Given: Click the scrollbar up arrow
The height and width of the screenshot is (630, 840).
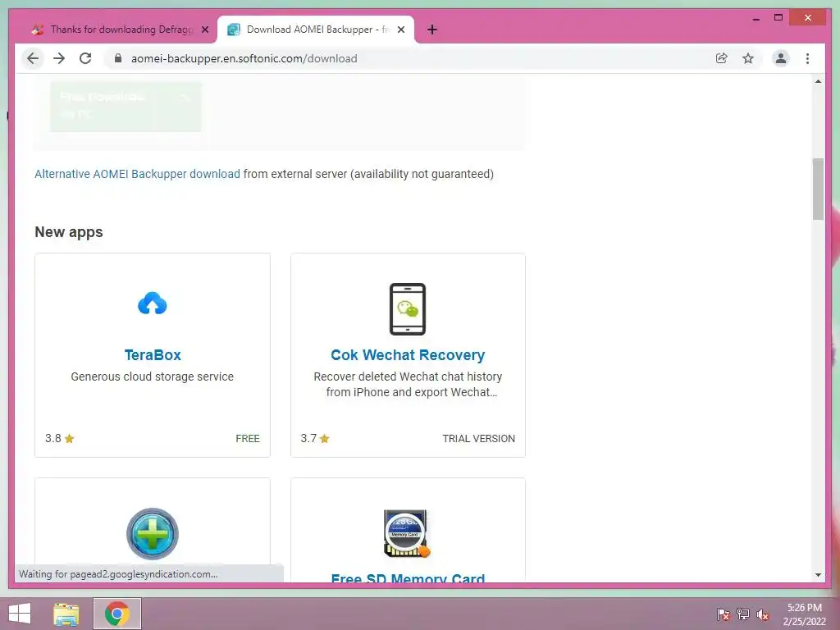Looking at the screenshot, I should coord(818,81).
